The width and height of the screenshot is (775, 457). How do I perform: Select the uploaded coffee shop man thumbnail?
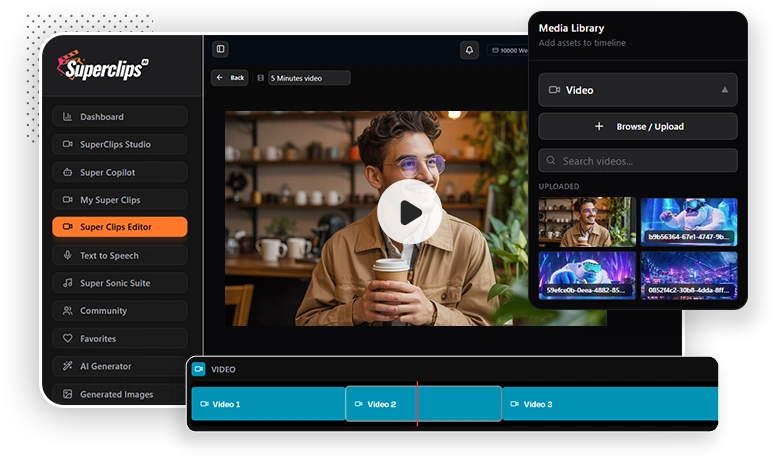tap(587, 222)
